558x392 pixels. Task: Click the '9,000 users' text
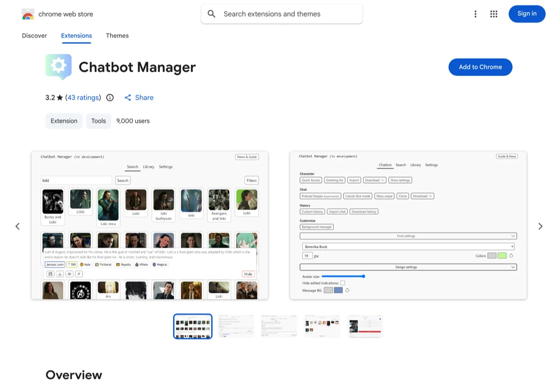133,121
